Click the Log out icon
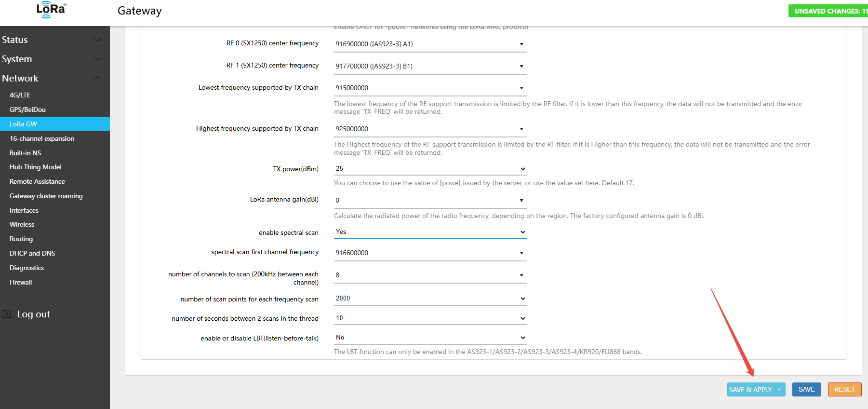The height and width of the screenshot is (409, 868). coord(7,314)
